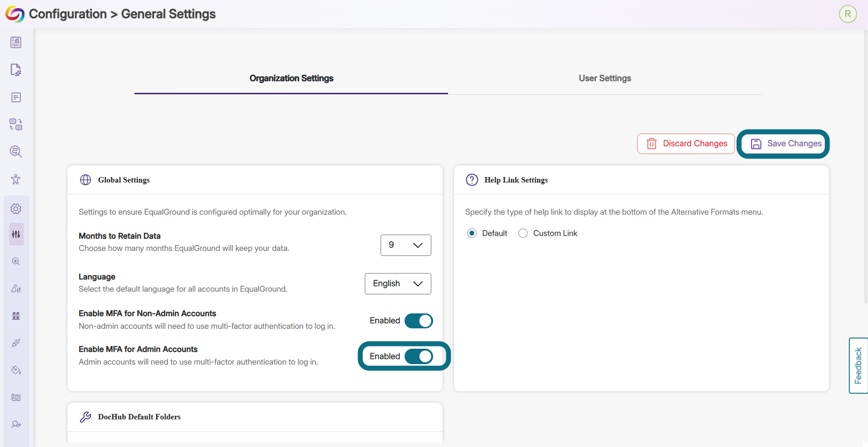Image resolution: width=868 pixels, height=447 pixels.
Task: Open the R user avatar menu
Action: pyautogui.click(x=848, y=14)
